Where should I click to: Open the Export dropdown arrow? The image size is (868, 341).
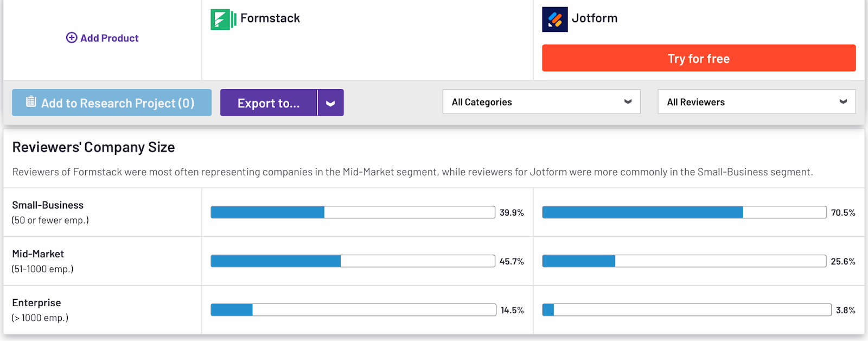(x=330, y=103)
